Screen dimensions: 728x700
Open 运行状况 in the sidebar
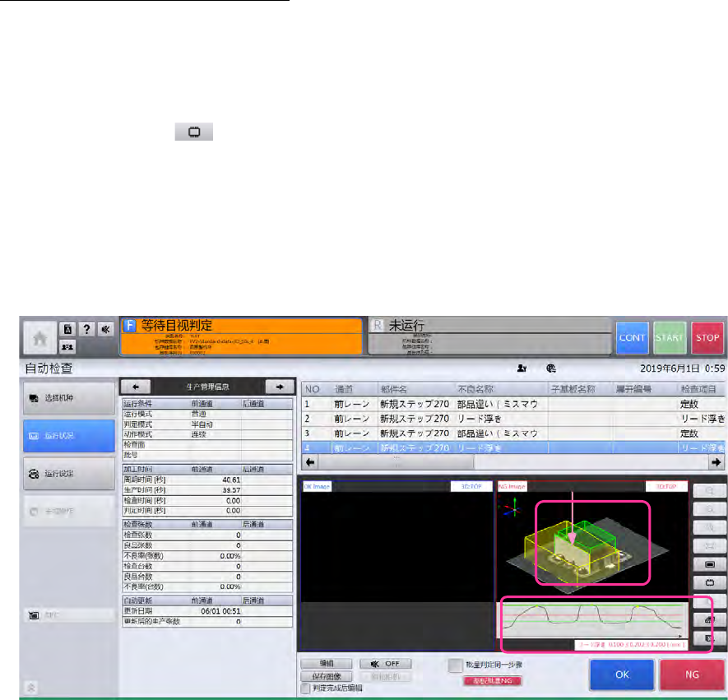(x=69, y=436)
